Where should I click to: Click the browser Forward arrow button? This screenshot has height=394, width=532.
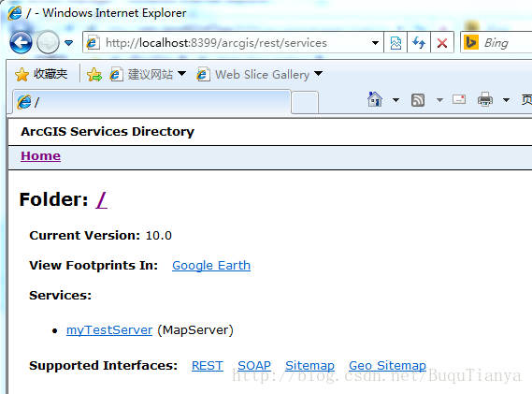point(48,43)
